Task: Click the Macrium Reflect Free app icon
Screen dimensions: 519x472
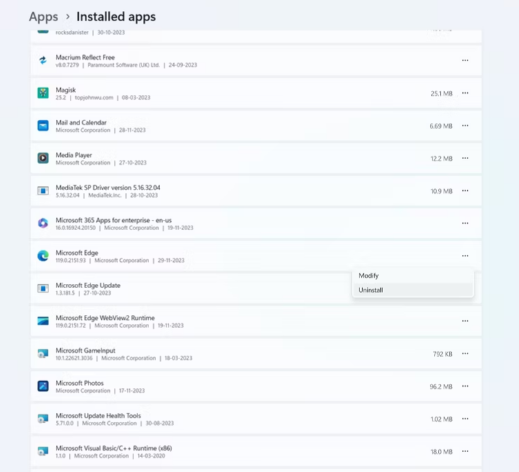Action: click(43, 60)
